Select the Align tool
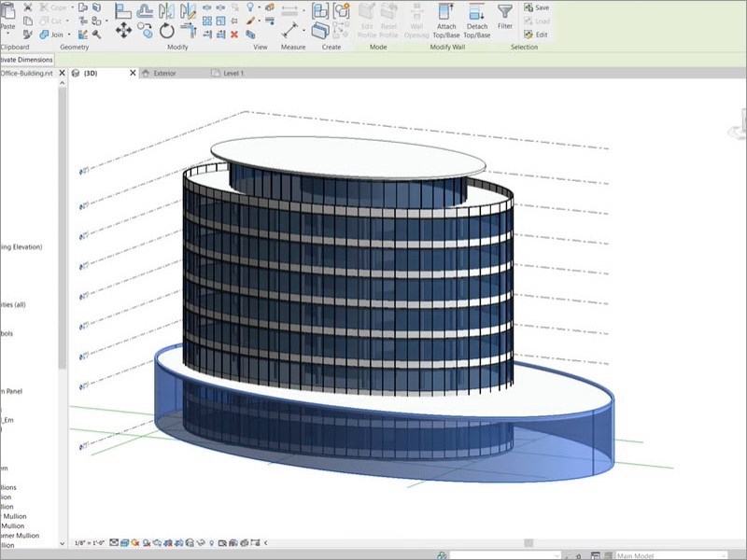 [x=123, y=10]
